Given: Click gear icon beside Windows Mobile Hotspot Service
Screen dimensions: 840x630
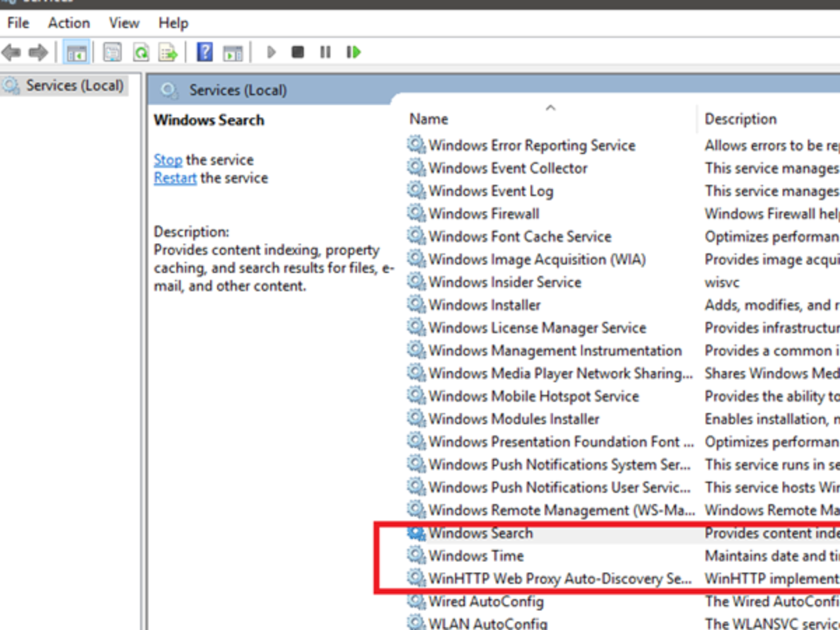Looking at the screenshot, I should [416, 396].
